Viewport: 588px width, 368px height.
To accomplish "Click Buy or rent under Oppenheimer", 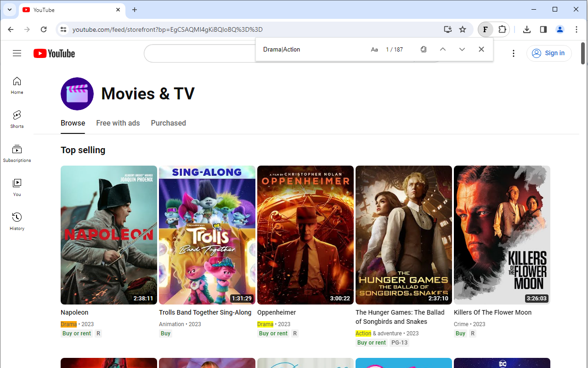I will tap(273, 333).
